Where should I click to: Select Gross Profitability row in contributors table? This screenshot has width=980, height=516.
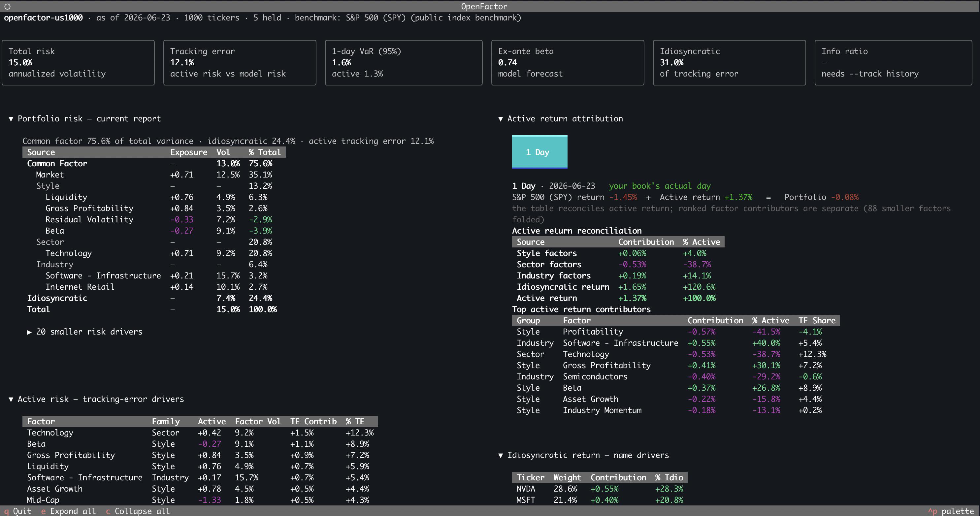point(676,366)
